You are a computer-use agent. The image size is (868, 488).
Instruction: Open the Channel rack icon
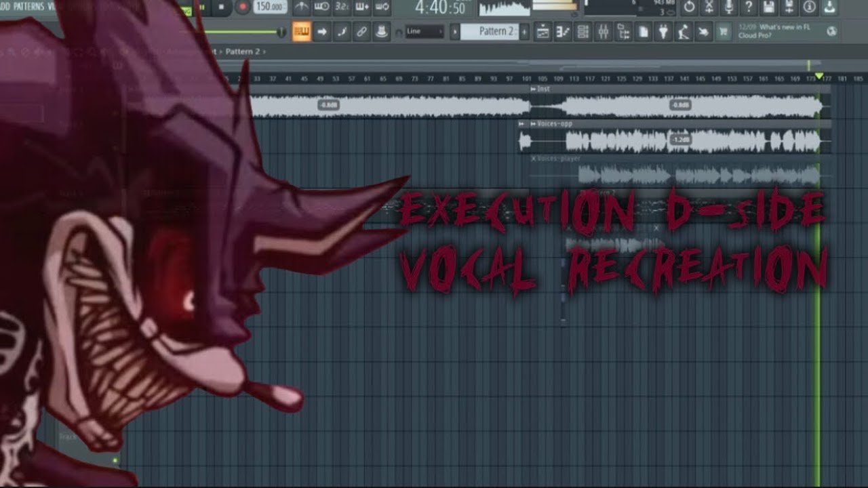pos(583,31)
